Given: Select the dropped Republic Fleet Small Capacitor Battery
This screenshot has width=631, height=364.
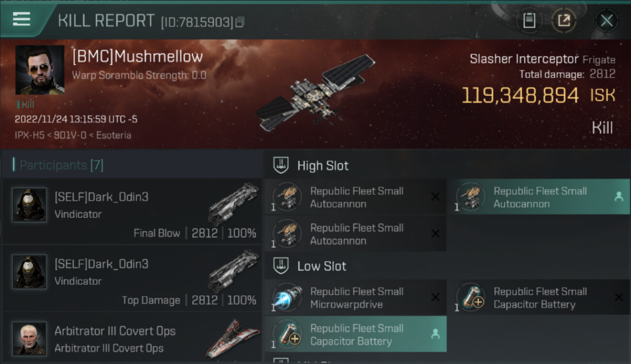Looking at the screenshot, I should click(355, 334).
